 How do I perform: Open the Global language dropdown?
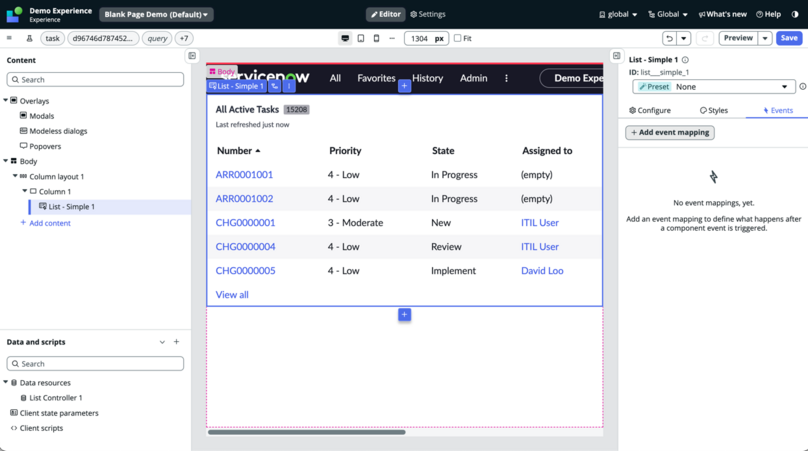pyautogui.click(x=668, y=14)
